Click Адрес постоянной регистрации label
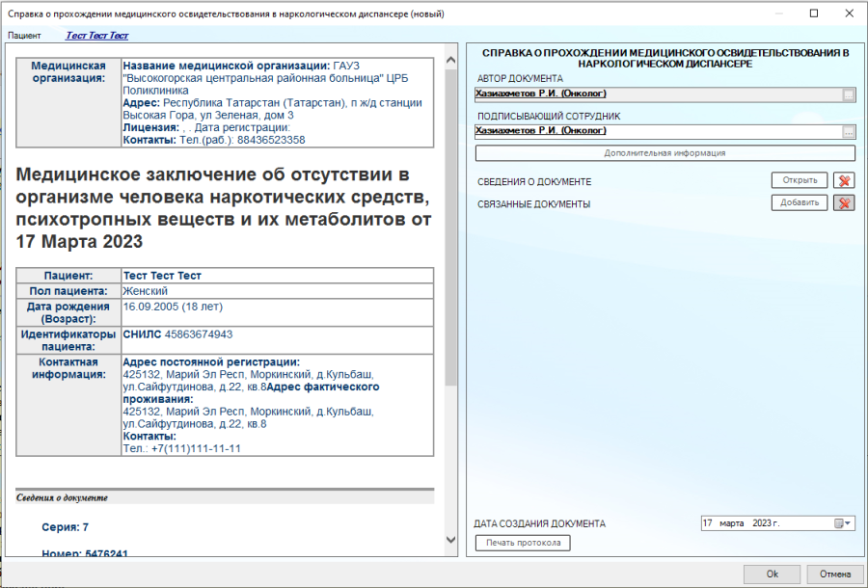Viewport: 868px width, 588px height. (x=211, y=362)
